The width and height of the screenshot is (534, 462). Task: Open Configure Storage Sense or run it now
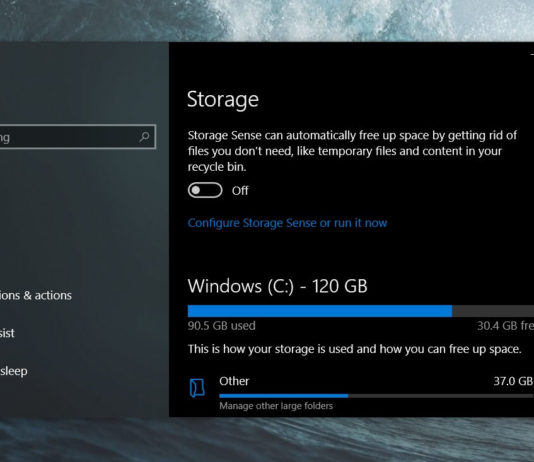[287, 223]
